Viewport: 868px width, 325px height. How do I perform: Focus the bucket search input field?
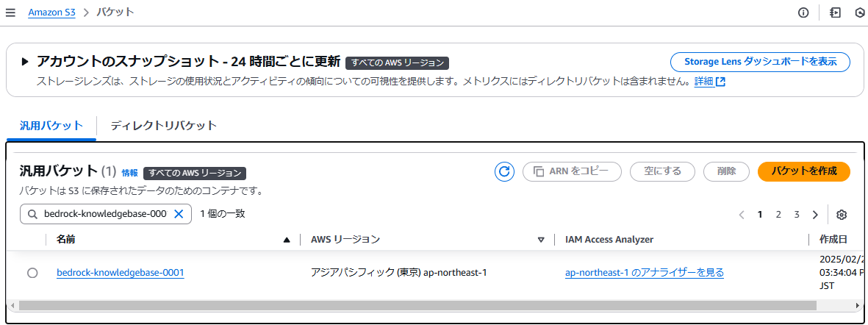105,214
